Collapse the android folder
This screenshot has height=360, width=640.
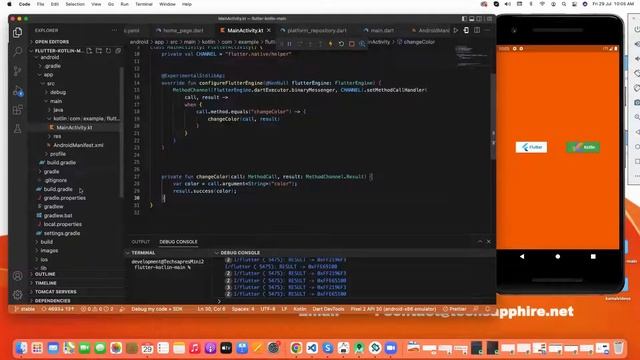[49, 58]
